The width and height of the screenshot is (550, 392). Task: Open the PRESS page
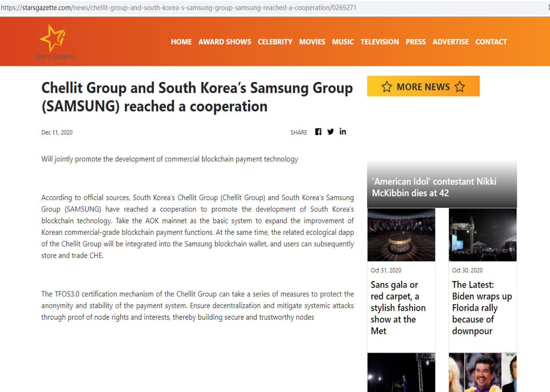[x=416, y=42]
